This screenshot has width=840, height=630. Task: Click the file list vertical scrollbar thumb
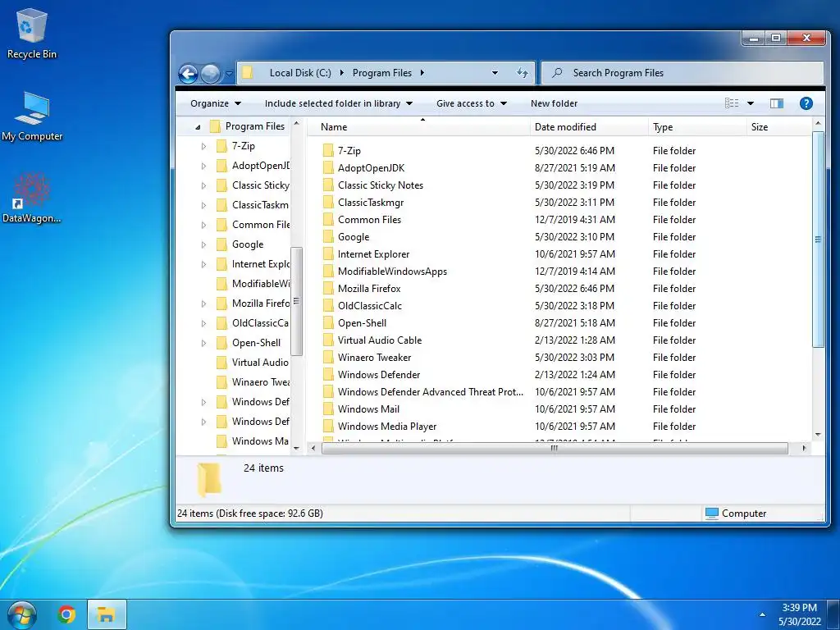coord(818,240)
